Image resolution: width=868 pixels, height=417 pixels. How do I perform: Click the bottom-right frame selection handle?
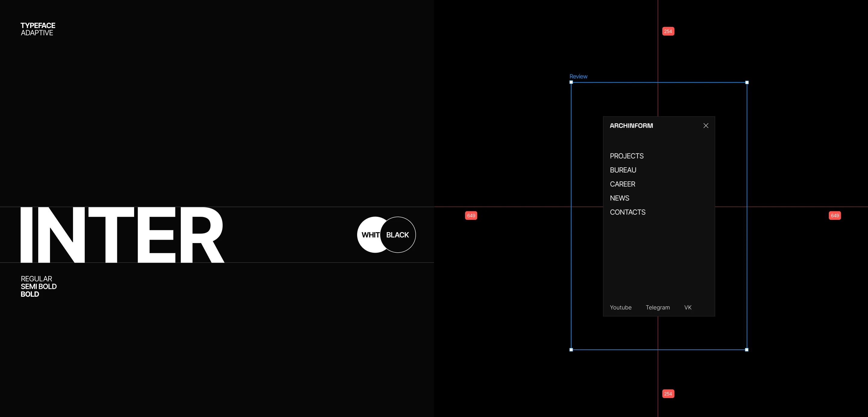pyautogui.click(x=747, y=349)
